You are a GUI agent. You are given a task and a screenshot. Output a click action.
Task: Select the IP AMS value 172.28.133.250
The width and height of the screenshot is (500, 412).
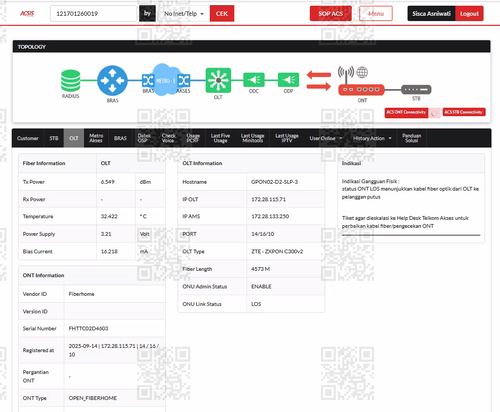coord(270,216)
